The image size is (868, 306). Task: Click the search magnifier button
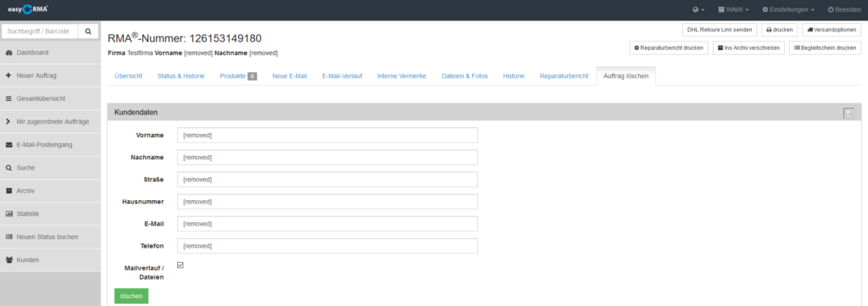(88, 31)
